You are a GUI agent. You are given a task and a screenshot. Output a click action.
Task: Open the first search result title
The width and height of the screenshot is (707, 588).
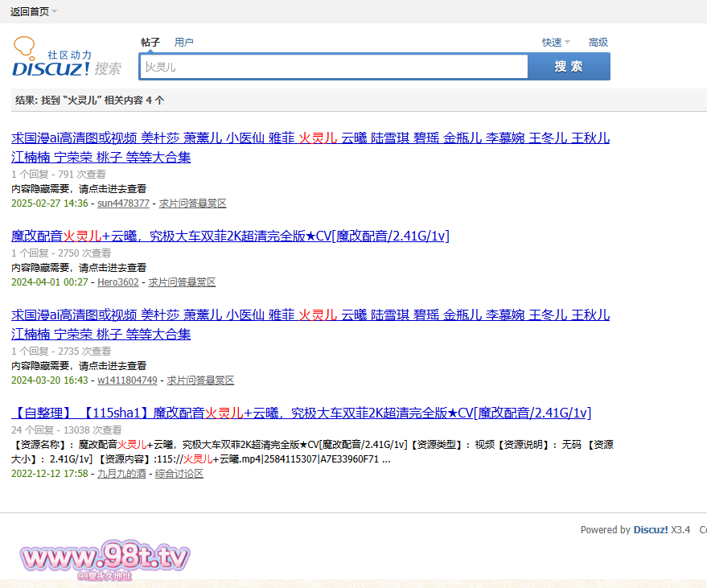(x=310, y=138)
